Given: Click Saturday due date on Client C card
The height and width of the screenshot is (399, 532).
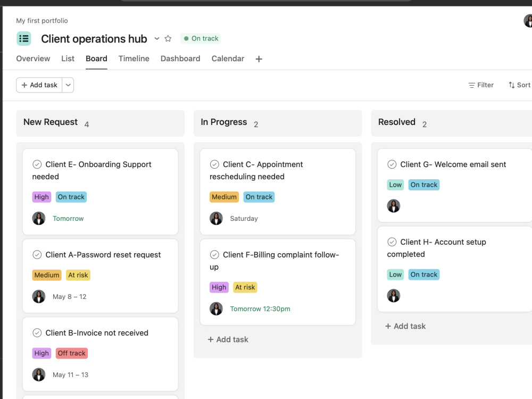Looking at the screenshot, I should [x=244, y=219].
